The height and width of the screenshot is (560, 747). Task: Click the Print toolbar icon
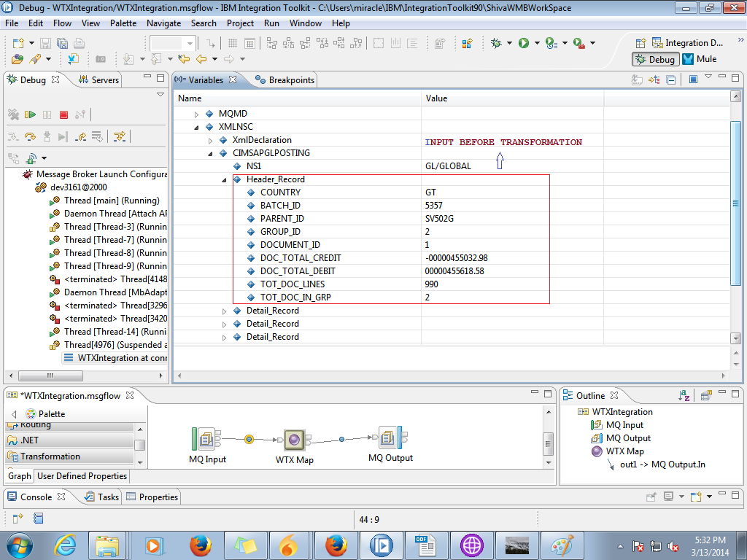point(79,43)
